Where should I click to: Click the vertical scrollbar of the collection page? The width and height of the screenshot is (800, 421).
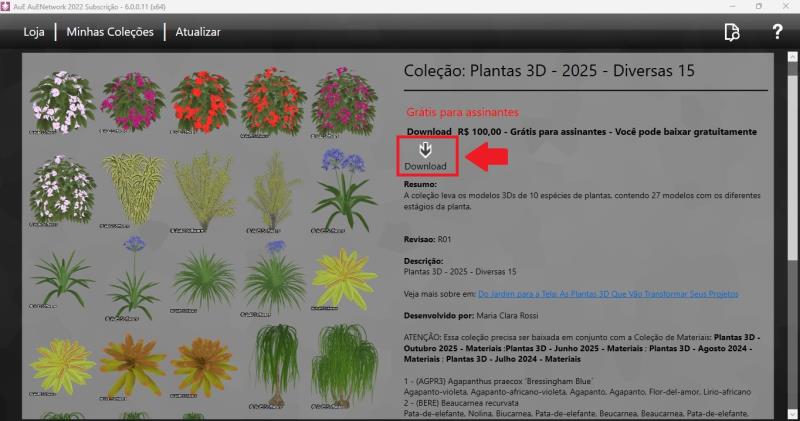tap(780, 230)
